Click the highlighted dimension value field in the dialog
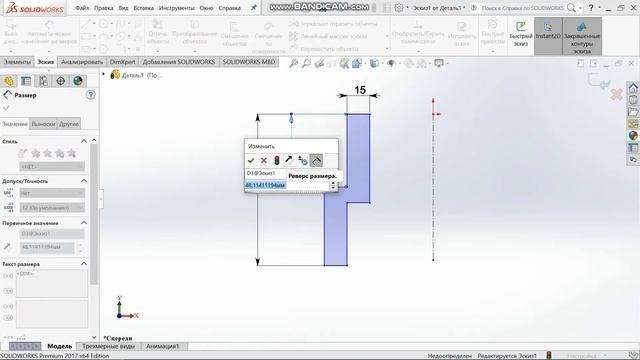Screen dimensions: 640x360 (x=287, y=186)
